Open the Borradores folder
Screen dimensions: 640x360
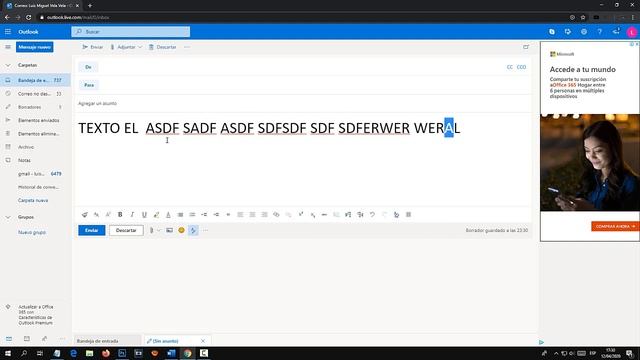tap(35, 107)
